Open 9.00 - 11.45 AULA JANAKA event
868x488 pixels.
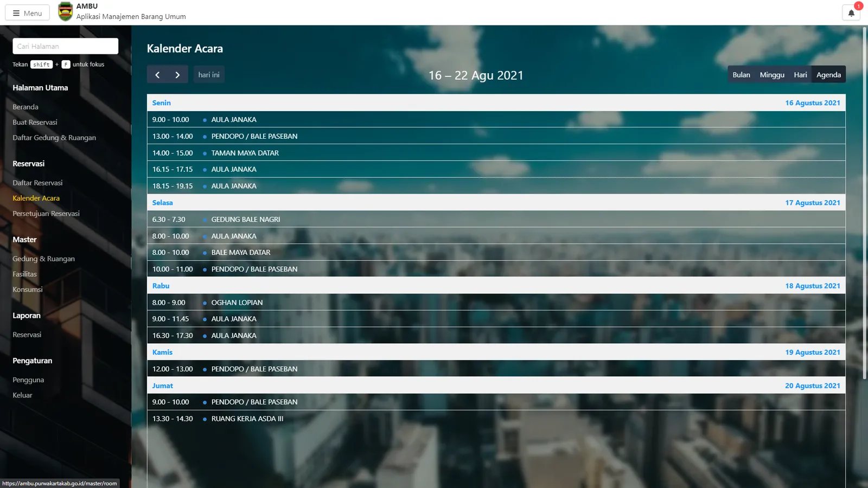click(x=496, y=319)
